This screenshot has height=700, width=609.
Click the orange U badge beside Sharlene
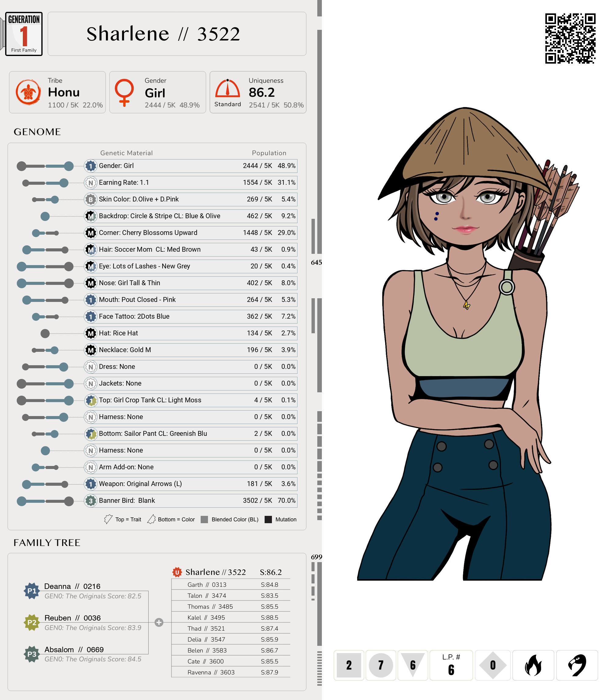pos(177,572)
